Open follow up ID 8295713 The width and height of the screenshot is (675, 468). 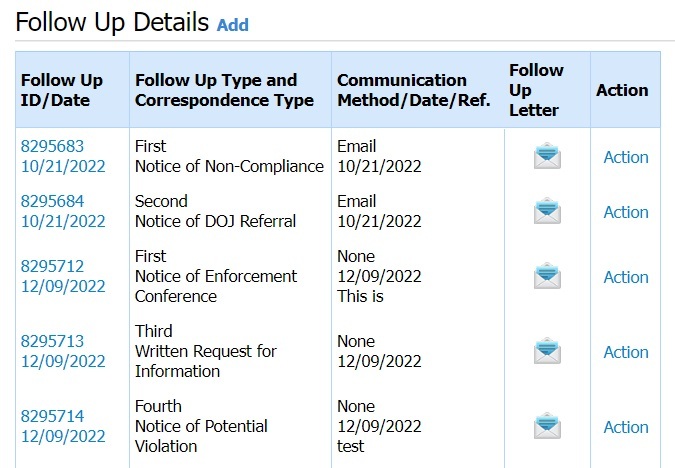(52, 341)
